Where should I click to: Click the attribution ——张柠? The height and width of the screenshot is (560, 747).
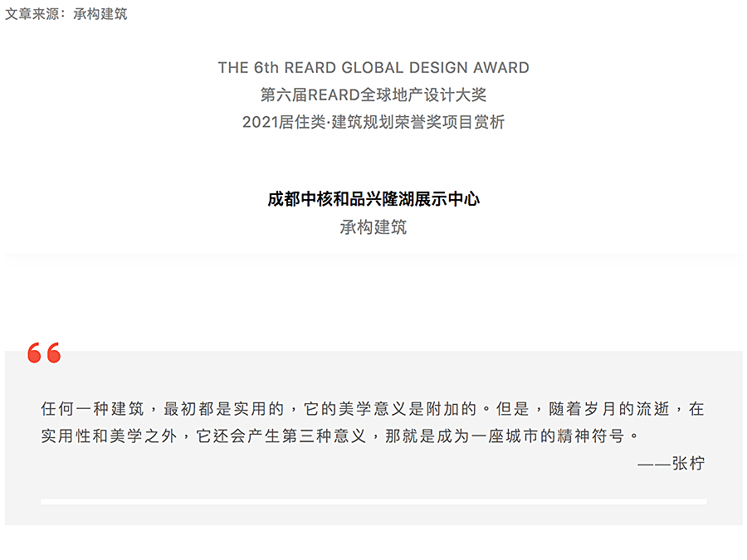click(671, 463)
